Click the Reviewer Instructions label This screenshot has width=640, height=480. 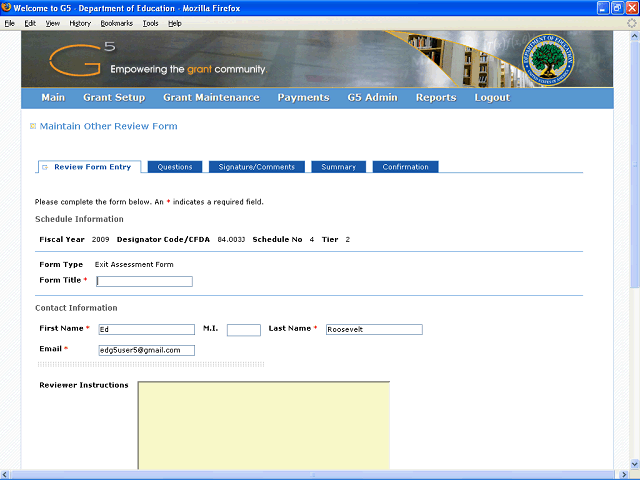[x=84, y=385]
